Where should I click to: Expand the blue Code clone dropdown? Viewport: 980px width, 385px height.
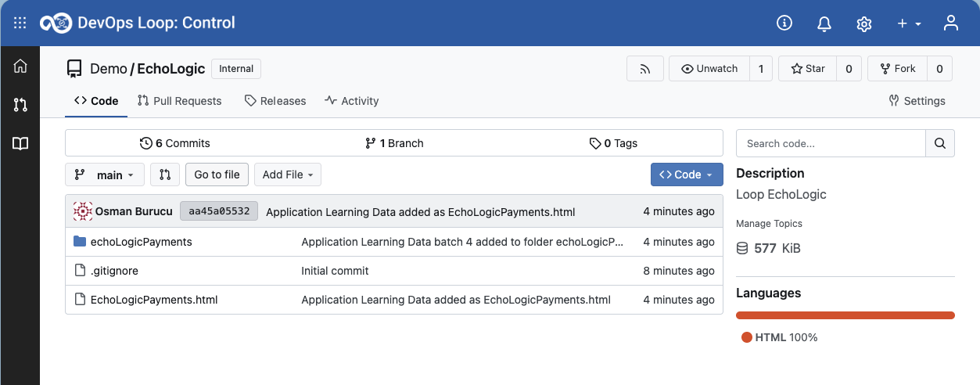tap(687, 175)
